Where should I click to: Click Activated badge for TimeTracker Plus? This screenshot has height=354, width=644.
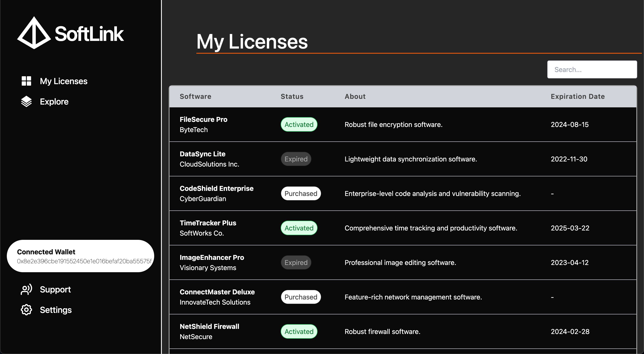(x=299, y=228)
